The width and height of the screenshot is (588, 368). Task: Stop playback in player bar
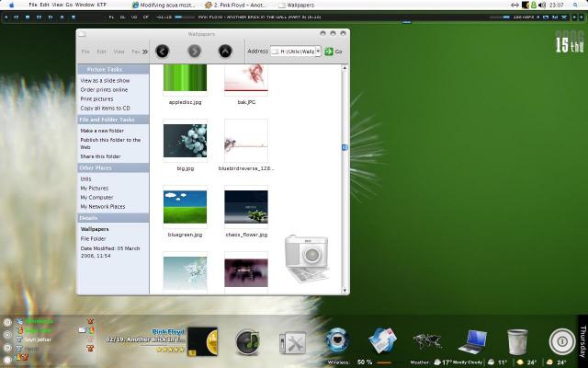click(28, 17)
